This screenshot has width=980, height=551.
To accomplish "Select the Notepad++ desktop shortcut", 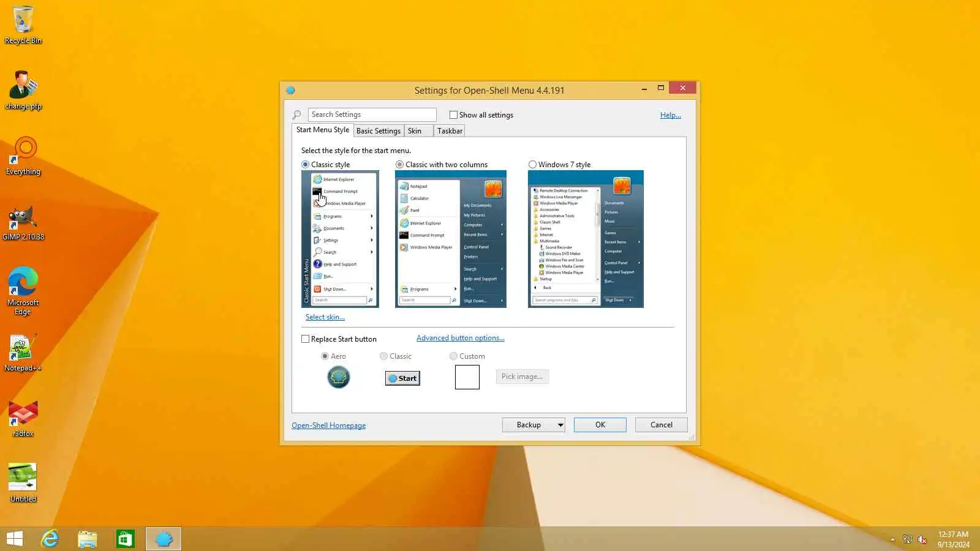I will [23, 353].
